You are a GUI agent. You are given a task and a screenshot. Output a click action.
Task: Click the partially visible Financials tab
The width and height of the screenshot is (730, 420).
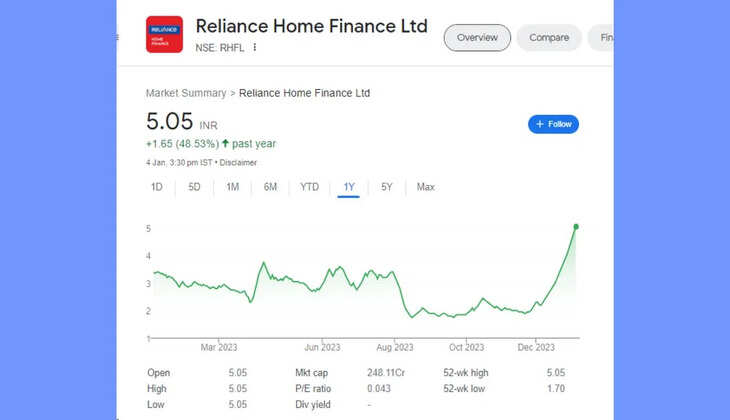point(605,38)
